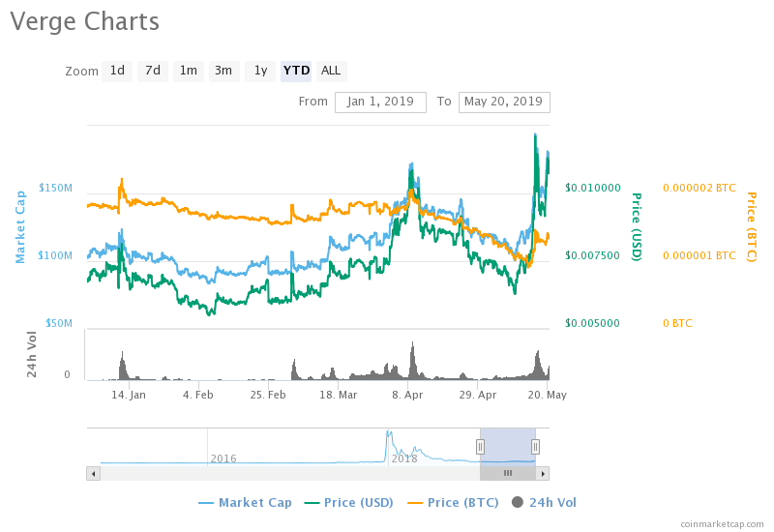Select the 1y zoom range
The width and height of the screenshot is (774, 532).
(x=260, y=71)
